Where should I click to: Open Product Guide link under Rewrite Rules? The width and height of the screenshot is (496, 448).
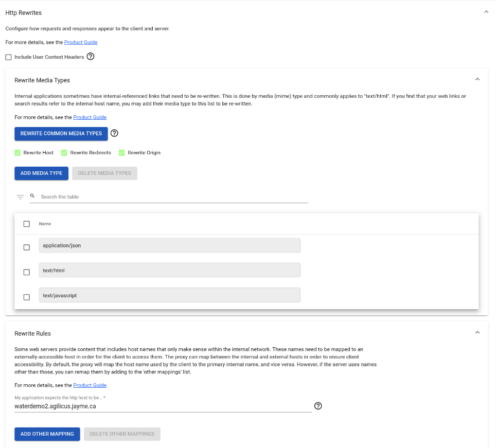pos(90,385)
